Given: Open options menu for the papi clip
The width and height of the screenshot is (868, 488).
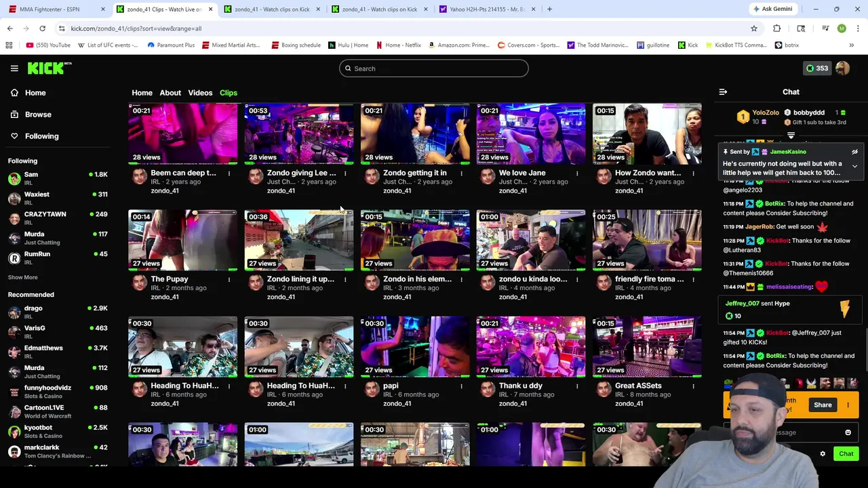Looking at the screenshot, I should coord(461,386).
